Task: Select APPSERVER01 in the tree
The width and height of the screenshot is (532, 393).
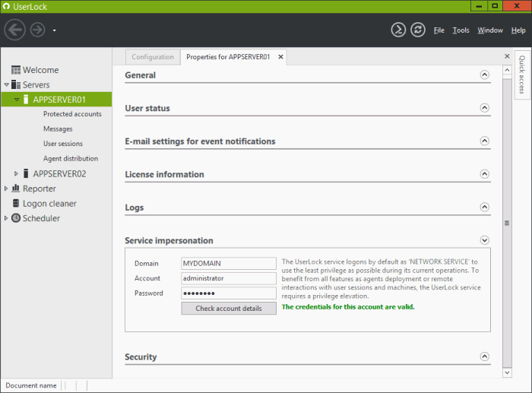Action: tap(59, 100)
